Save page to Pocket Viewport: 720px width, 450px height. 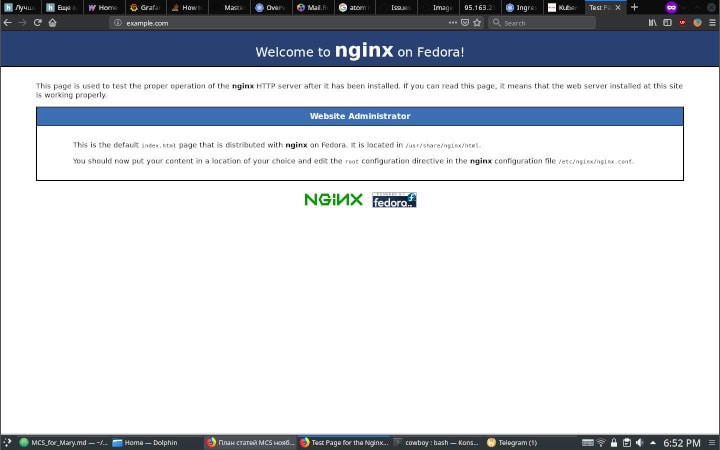pyautogui.click(x=464, y=22)
